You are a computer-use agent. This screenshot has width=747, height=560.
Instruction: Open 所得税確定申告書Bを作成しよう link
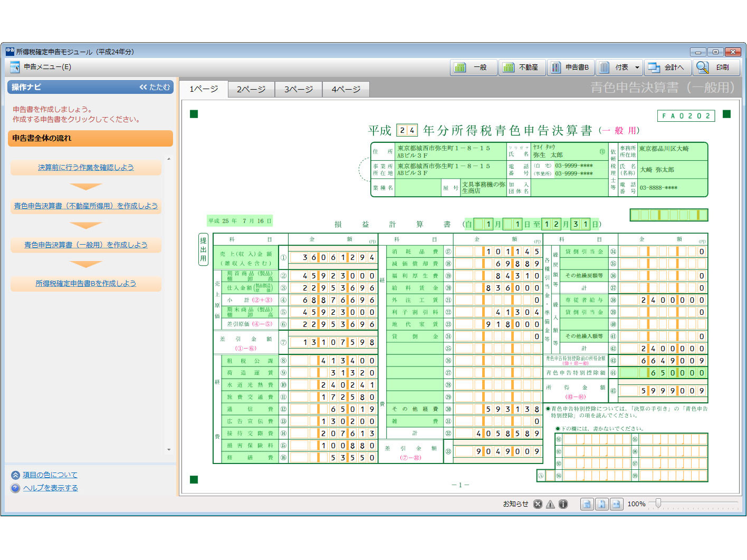coord(85,283)
